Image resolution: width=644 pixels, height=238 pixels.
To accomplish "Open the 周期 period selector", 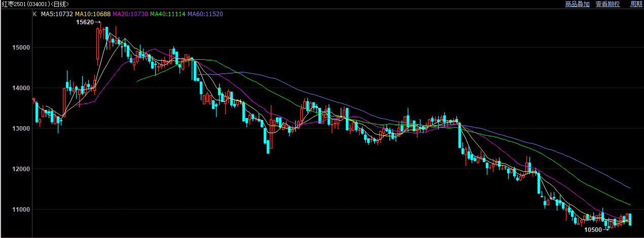I will click(x=636, y=4).
